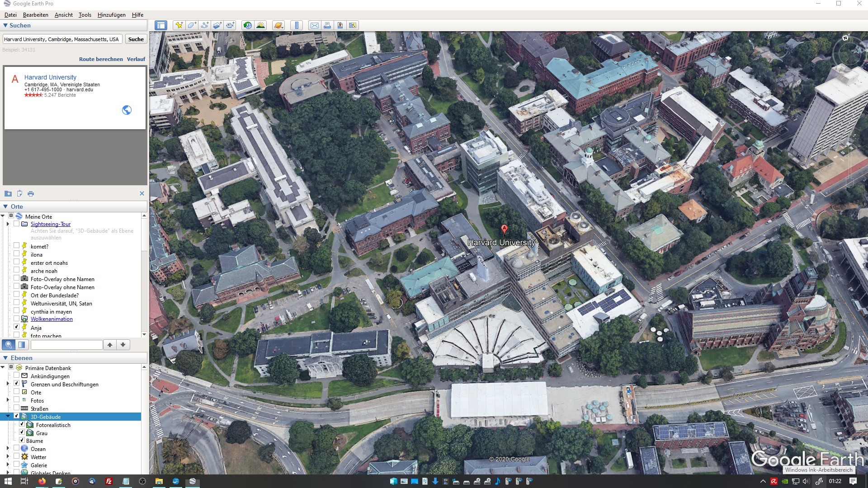
Task: Print search results from panel
Action: pos(31,193)
